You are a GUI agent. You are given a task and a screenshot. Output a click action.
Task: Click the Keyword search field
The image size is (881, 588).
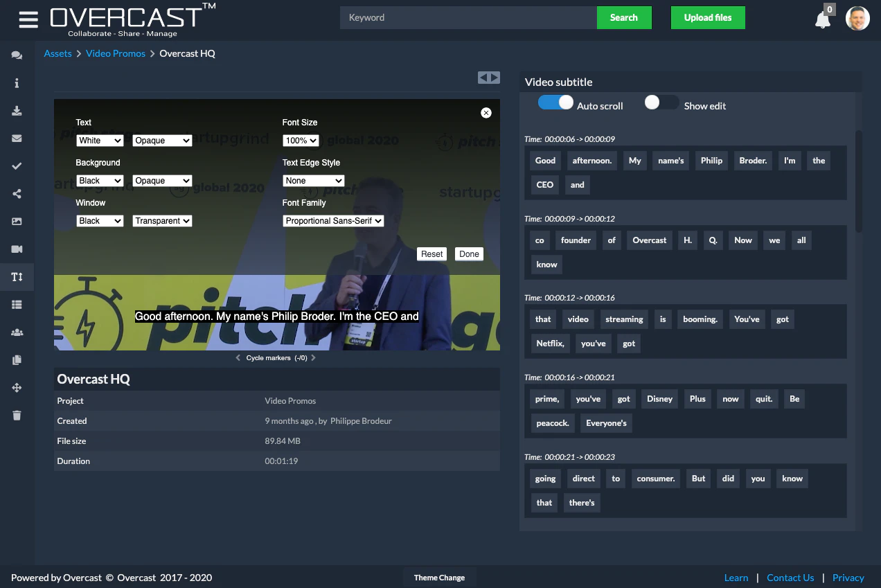[x=468, y=18]
